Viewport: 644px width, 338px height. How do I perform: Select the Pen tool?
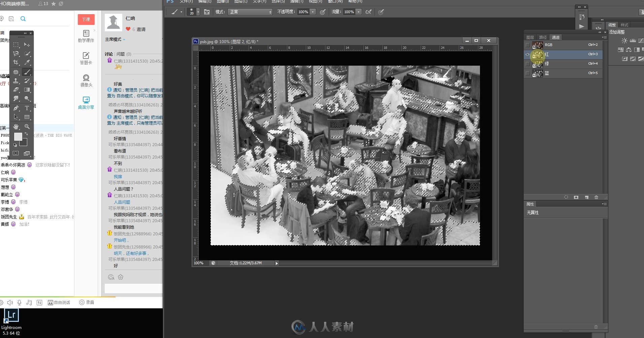tap(16, 108)
